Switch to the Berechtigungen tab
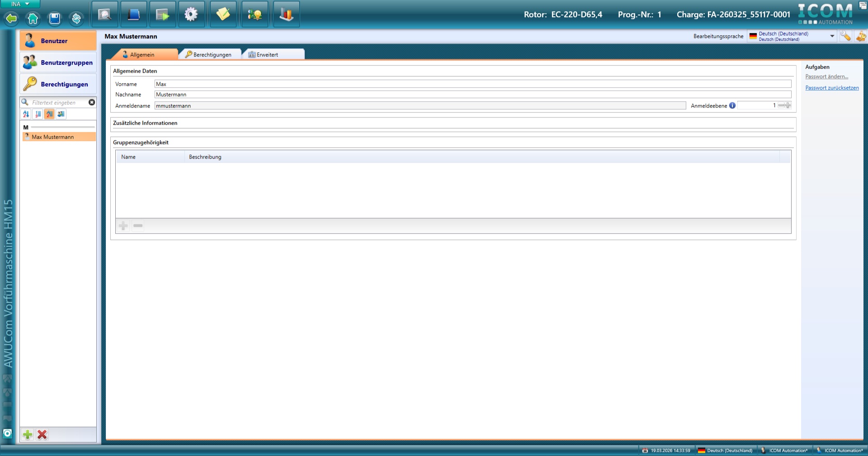 point(209,54)
